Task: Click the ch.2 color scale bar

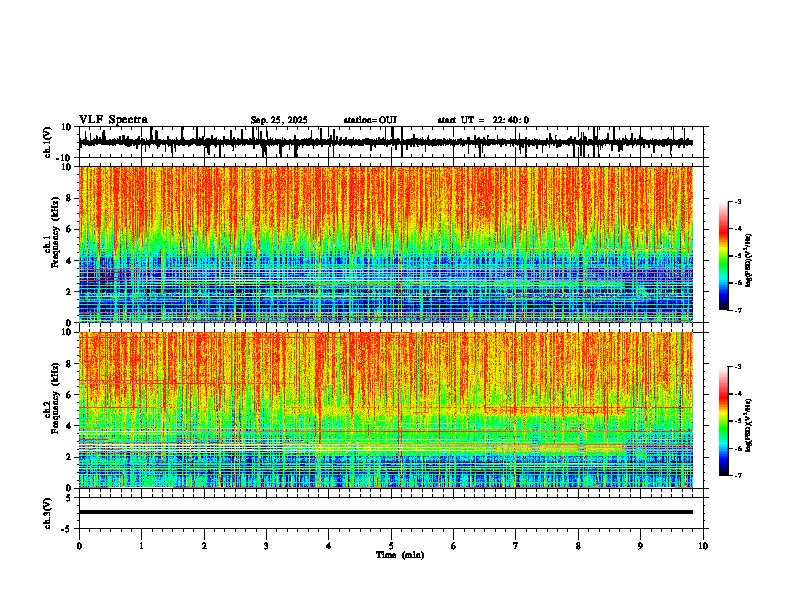Action: (724, 421)
